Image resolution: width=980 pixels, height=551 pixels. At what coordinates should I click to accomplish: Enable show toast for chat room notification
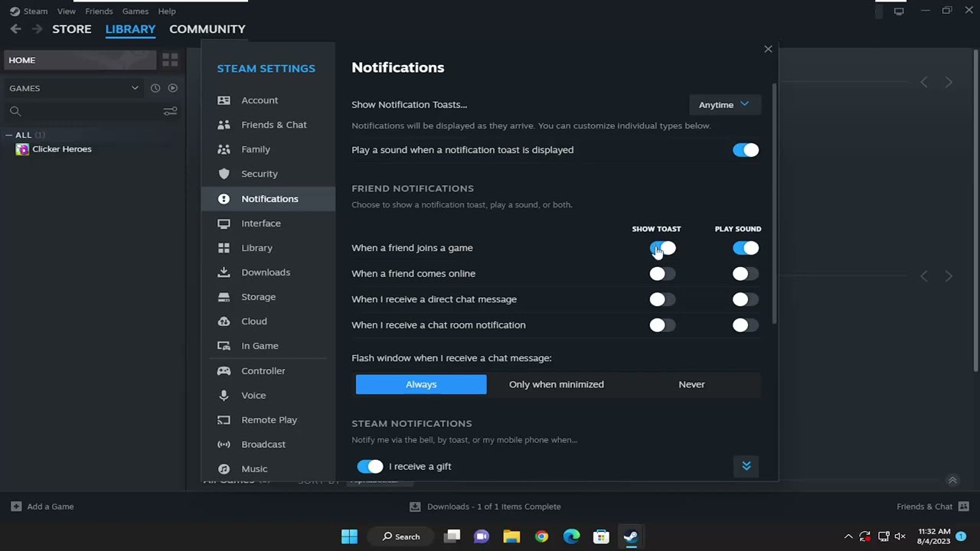coord(663,325)
